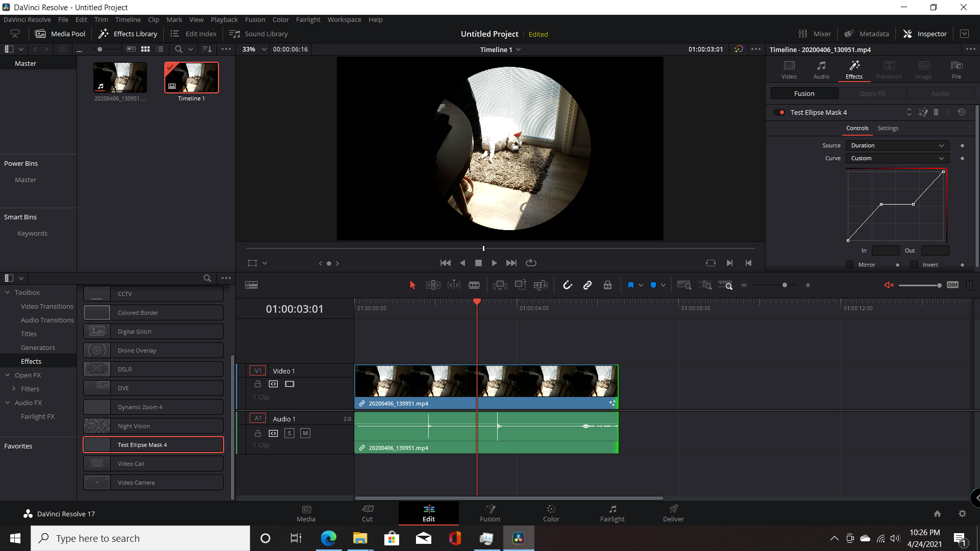Open the flag color dropdown arrow
The width and height of the screenshot is (980, 551).
coord(641,285)
